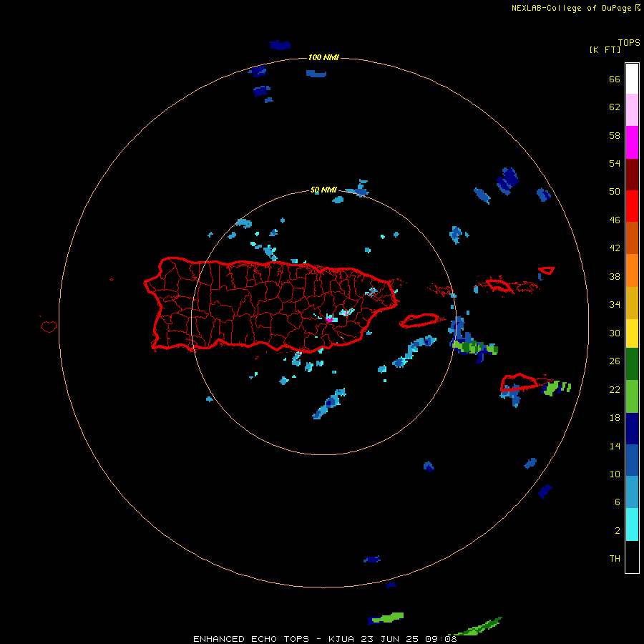Click the Vieques island outline

pyautogui.click(x=419, y=320)
